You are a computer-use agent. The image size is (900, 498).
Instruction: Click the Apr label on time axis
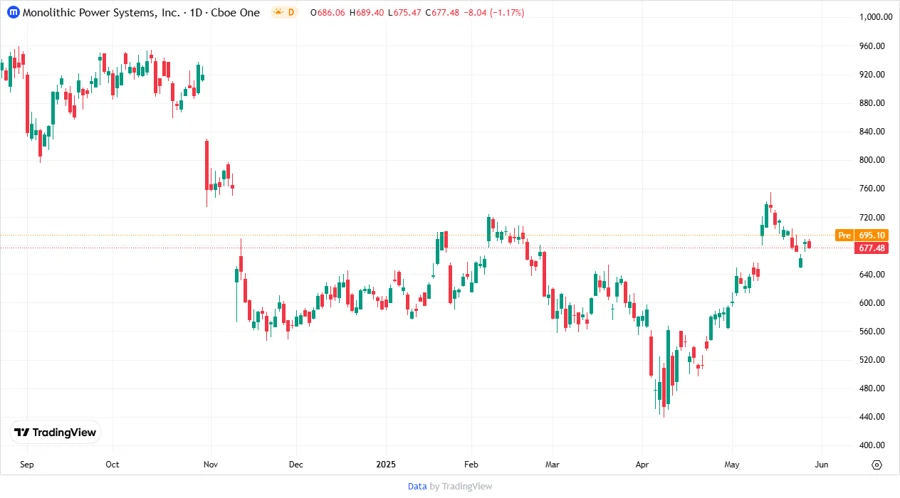click(x=642, y=464)
